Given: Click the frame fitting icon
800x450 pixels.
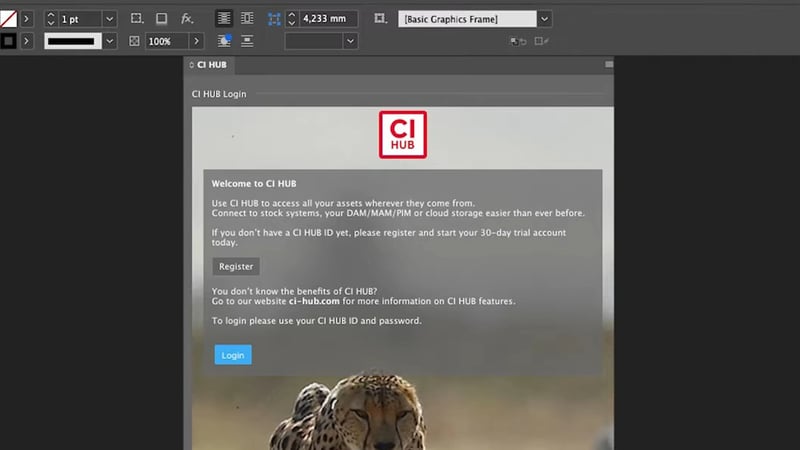Looking at the screenshot, I should tap(380, 19).
